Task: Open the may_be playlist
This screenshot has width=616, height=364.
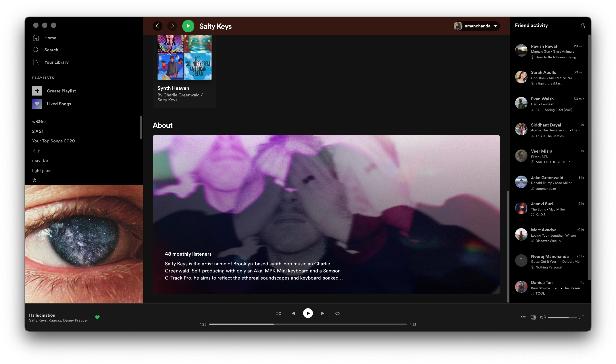Action: coord(40,160)
